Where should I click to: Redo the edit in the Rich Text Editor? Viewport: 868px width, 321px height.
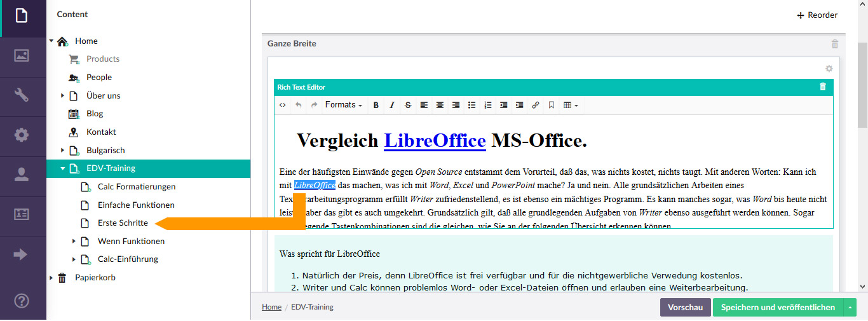point(314,105)
